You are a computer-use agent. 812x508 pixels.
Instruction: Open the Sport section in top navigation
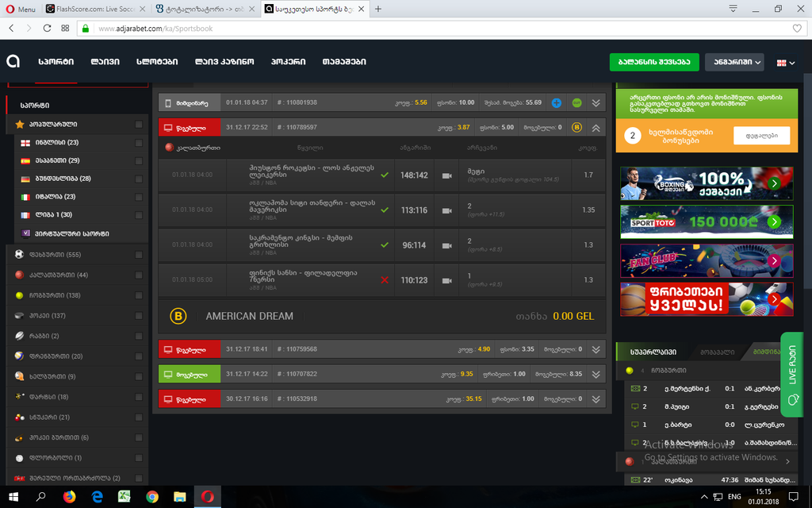pyautogui.click(x=56, y=62)
